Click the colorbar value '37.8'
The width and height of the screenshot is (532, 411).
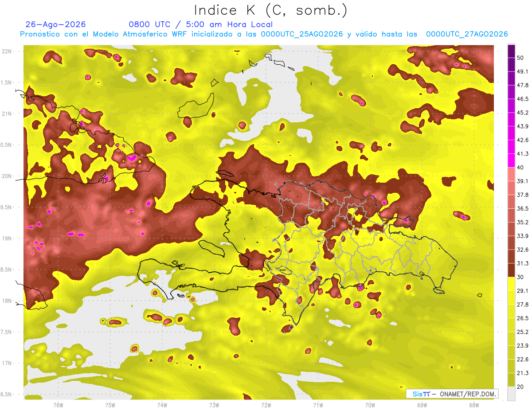(523, 195)
